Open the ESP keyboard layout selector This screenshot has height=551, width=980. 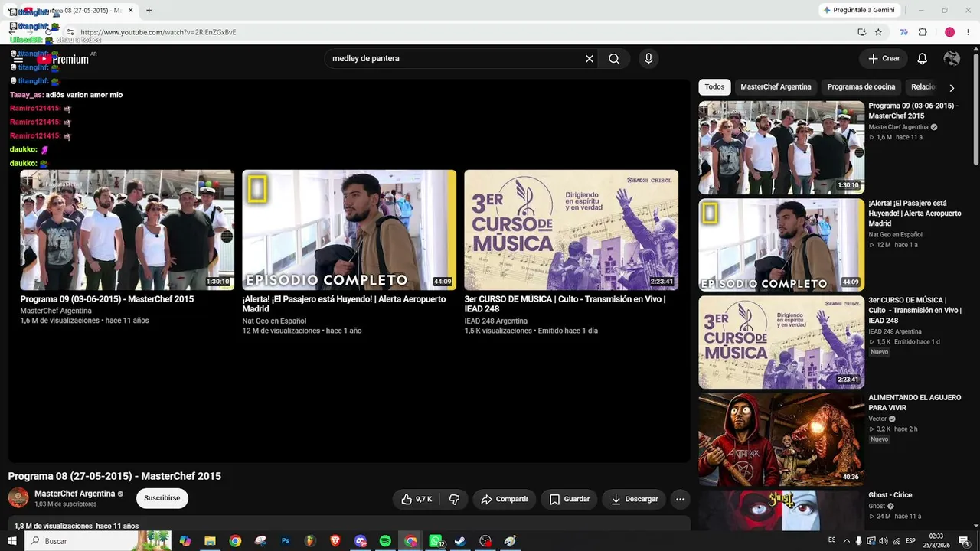click(911, 541)
